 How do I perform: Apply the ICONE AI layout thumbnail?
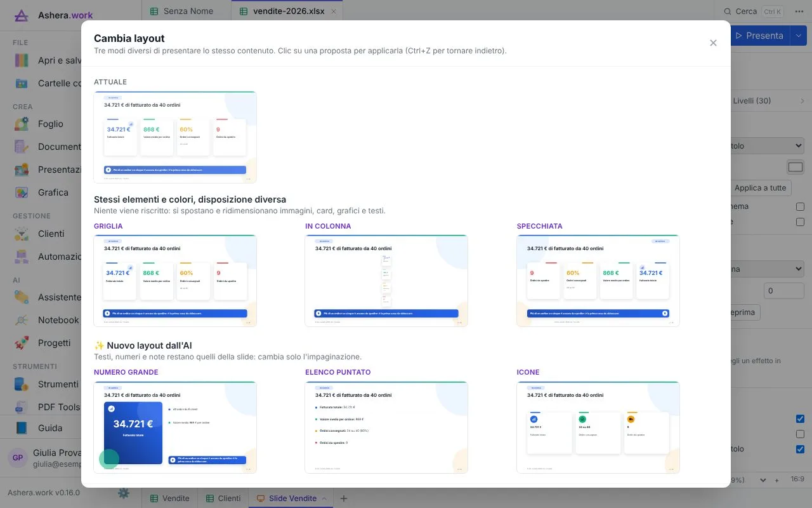click(x=598, y=427)
